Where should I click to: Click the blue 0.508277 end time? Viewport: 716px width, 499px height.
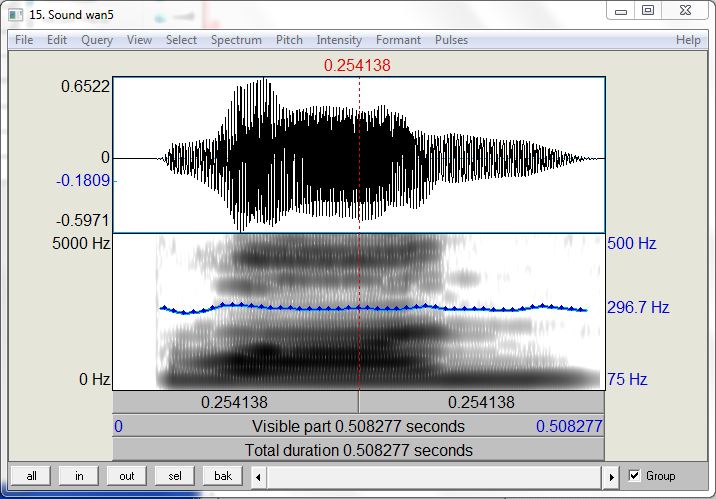pyautogui.click(x=569, y=426)
